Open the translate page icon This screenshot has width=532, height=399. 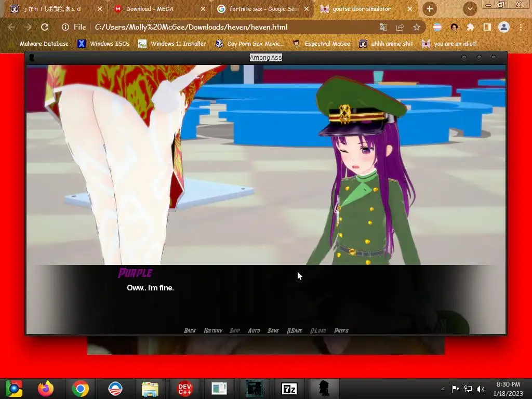[383, 27]
